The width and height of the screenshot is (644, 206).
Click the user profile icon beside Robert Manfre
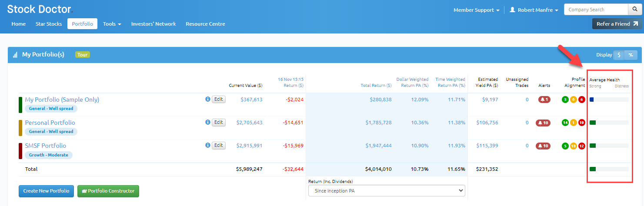(512, 10)
